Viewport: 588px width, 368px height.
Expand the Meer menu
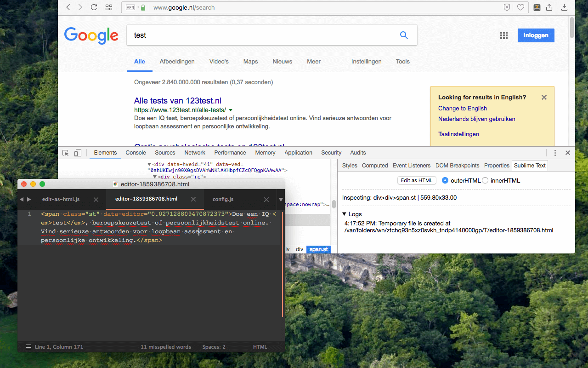pyautogui.click(x=314, y=62)
